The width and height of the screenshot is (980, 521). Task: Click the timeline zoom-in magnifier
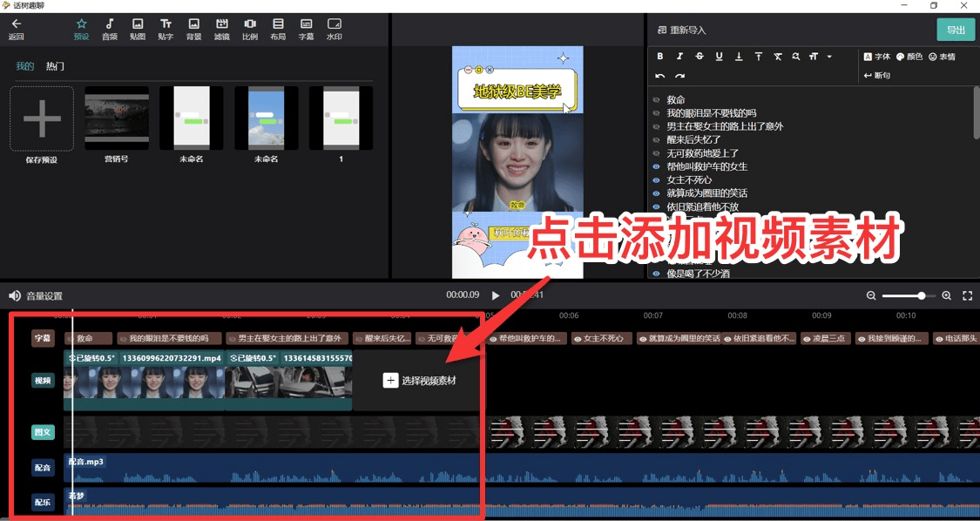pos(947,296)
